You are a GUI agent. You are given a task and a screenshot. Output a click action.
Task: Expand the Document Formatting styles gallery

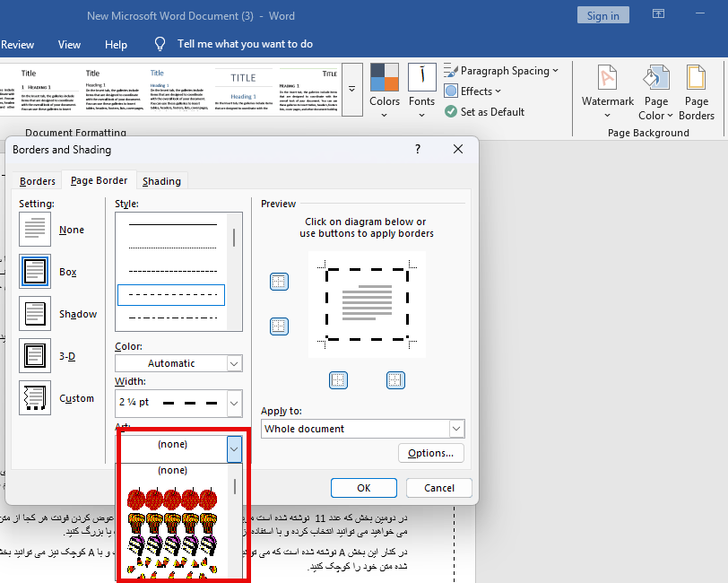[352, 89]
